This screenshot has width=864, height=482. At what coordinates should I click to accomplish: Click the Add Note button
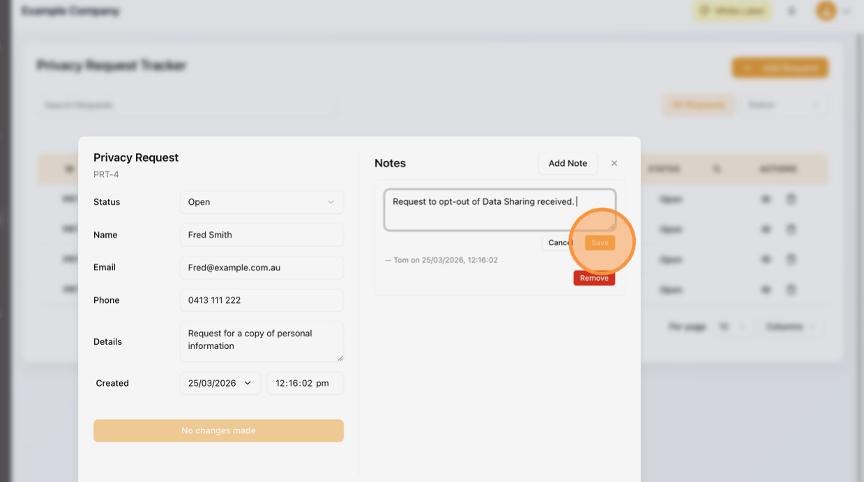(567, 163)
